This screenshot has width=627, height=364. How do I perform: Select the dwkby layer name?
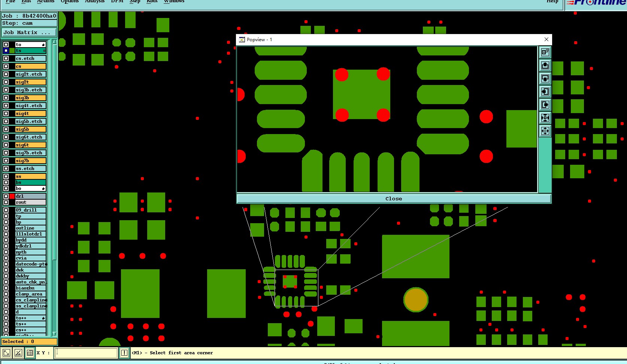(30, 276)
